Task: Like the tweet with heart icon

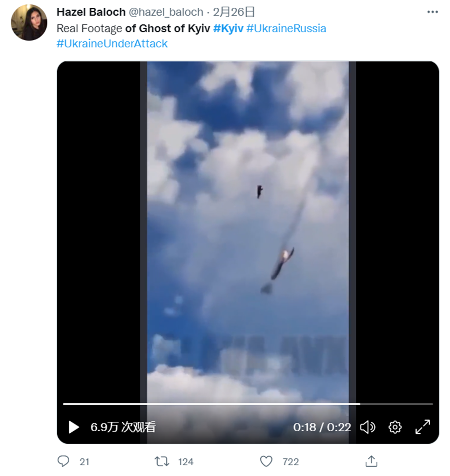Action: click(x=266, y=461)
